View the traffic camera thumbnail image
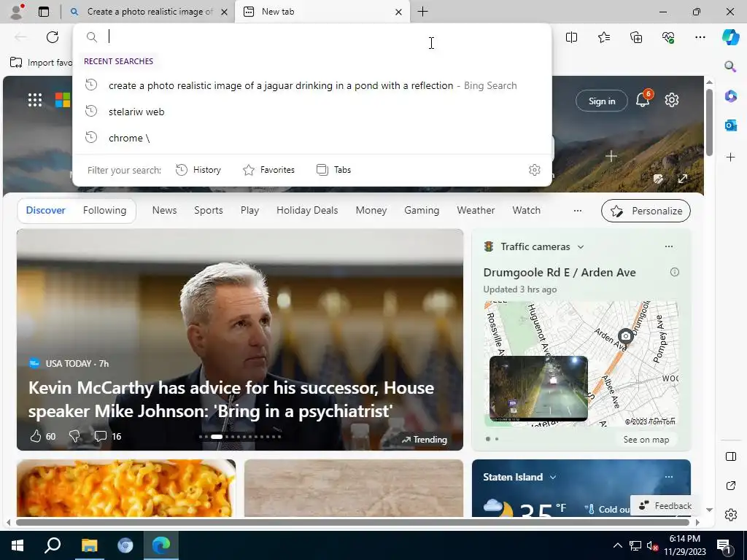The image size is (747, 560). (538, 388)
